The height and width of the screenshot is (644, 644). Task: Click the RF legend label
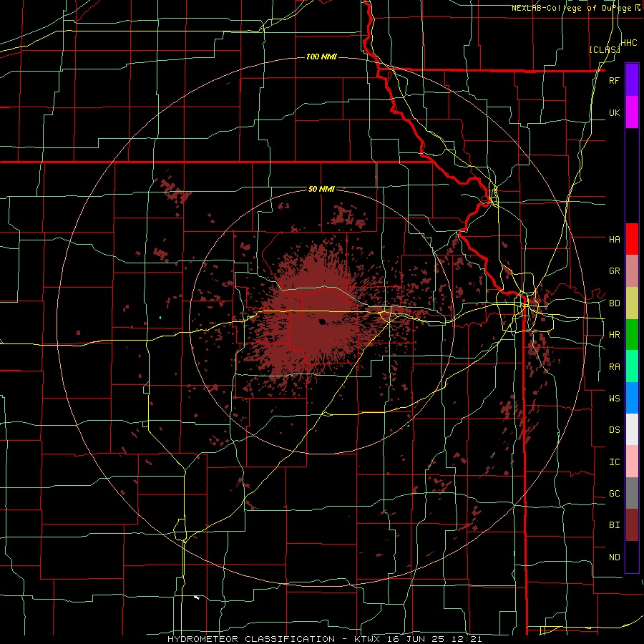(614, 80)
